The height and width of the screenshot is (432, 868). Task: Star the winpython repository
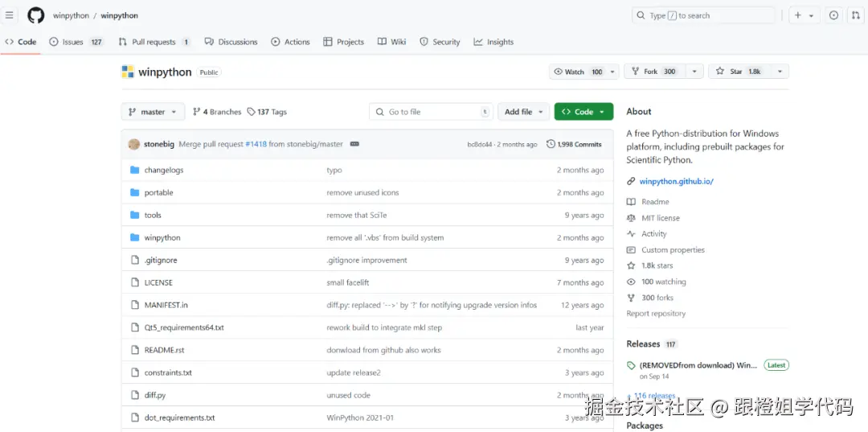739,72
